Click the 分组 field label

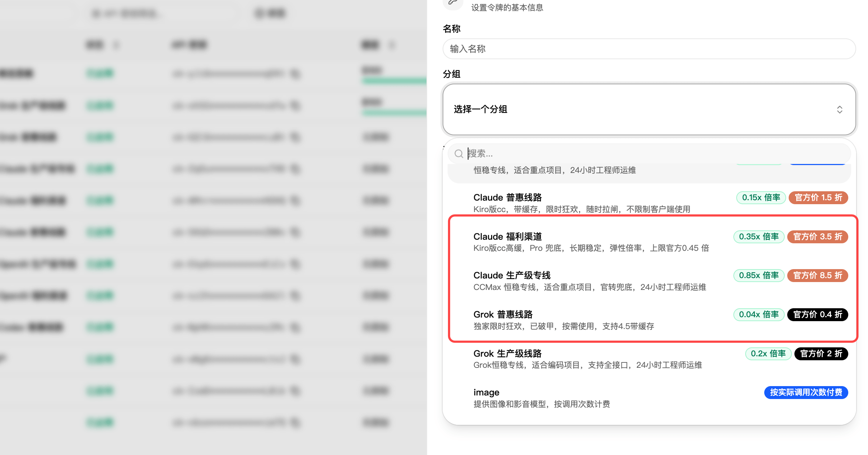tap(452, 74)
